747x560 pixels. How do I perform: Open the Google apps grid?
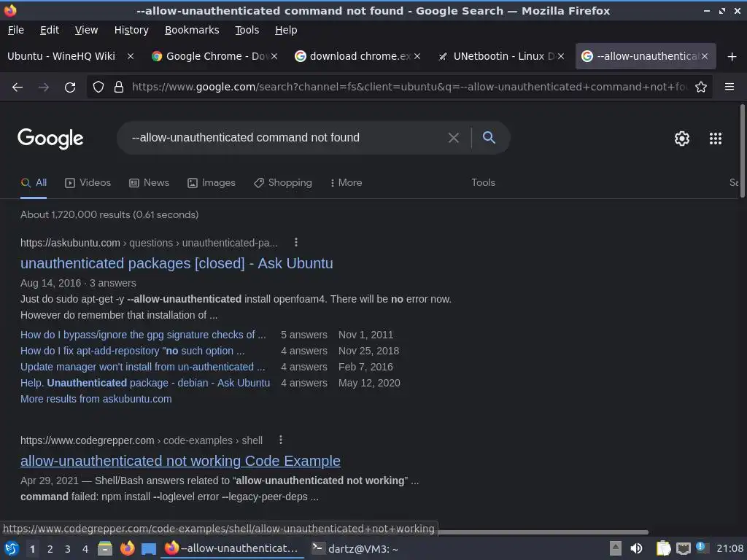click(x=715, y=139)
